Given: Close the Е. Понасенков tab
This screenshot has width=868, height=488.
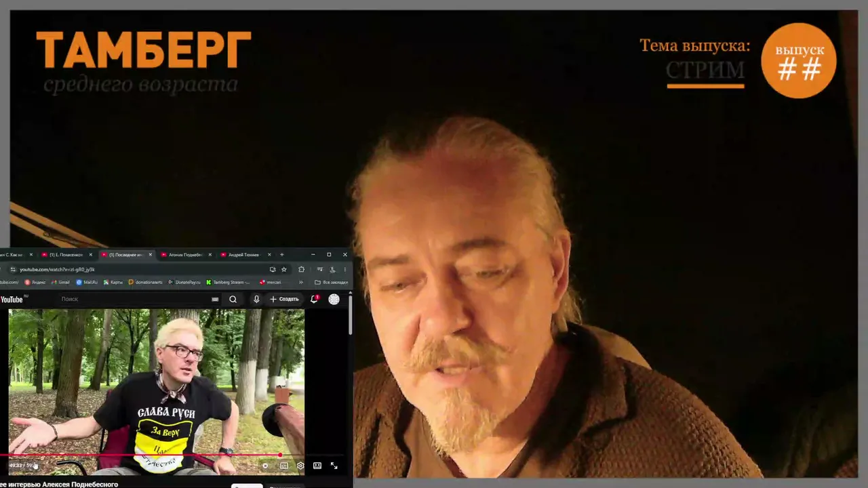Looking at the screenshot, I should click(90, 255).
